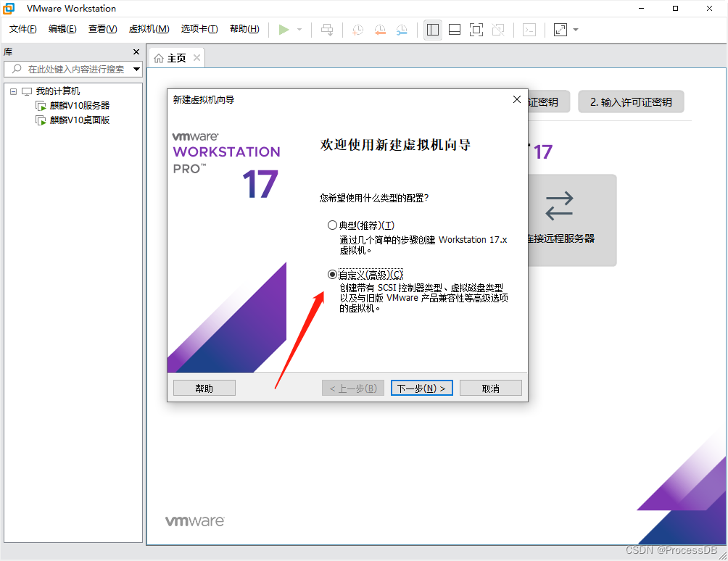The width and height of the screenshot is (728, 561).
Task: Close the 主页 tab
Action: [197, 57]
